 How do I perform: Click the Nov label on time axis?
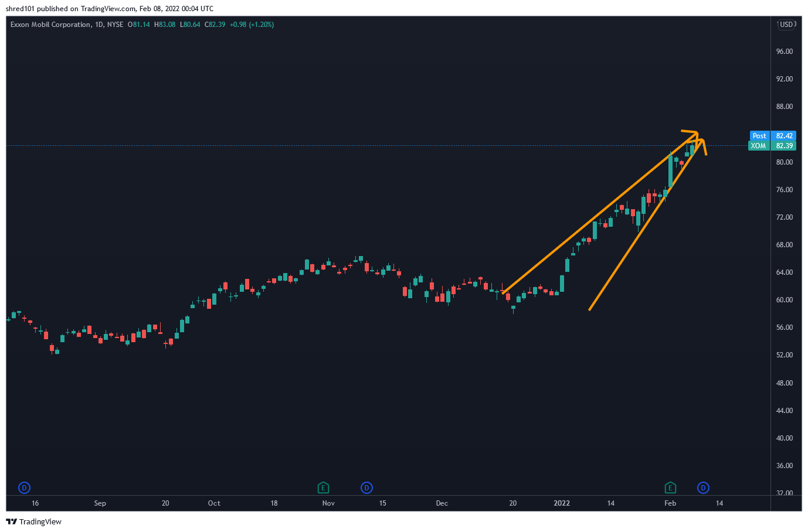tap(328, 503)
